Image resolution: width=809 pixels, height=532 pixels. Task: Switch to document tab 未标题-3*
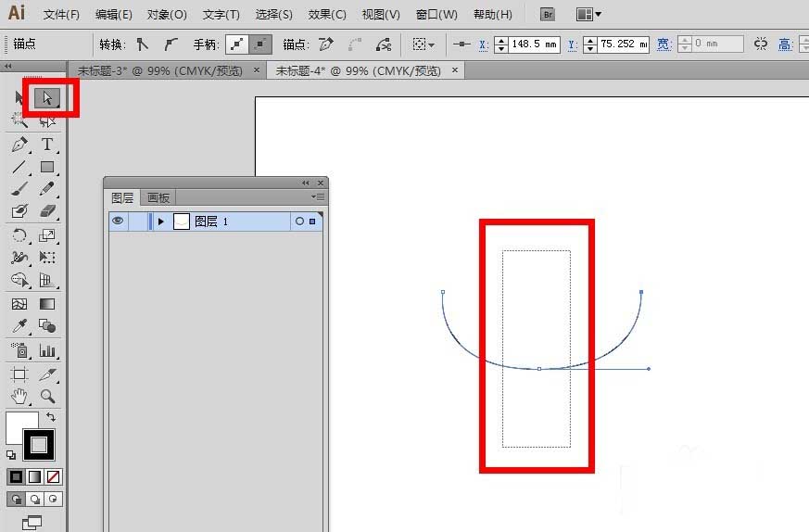click(x=160, y=70)
